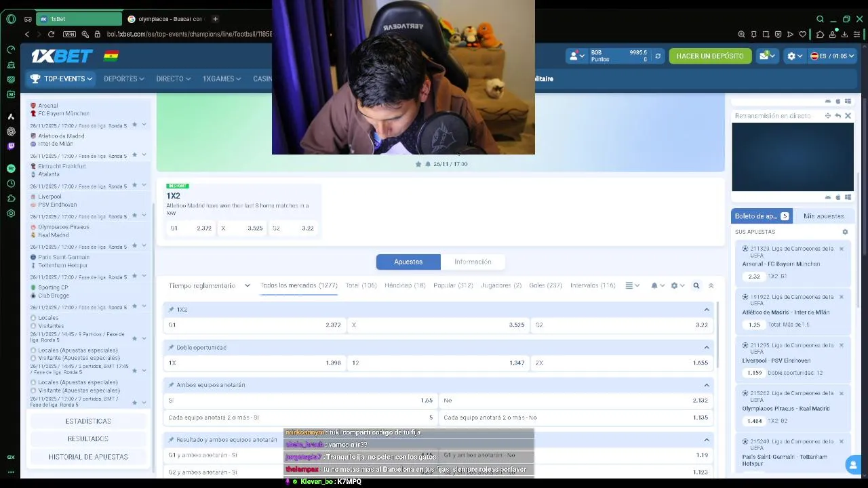Close the Retransmisión en directo panel
The height and width of the screenshot is (488, 868).
pyautogui.click(x=848, y=116)
